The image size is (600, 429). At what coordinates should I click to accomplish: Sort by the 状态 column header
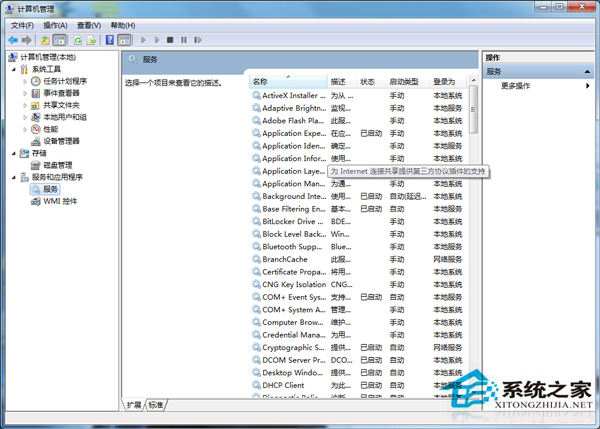pos(371,82)
